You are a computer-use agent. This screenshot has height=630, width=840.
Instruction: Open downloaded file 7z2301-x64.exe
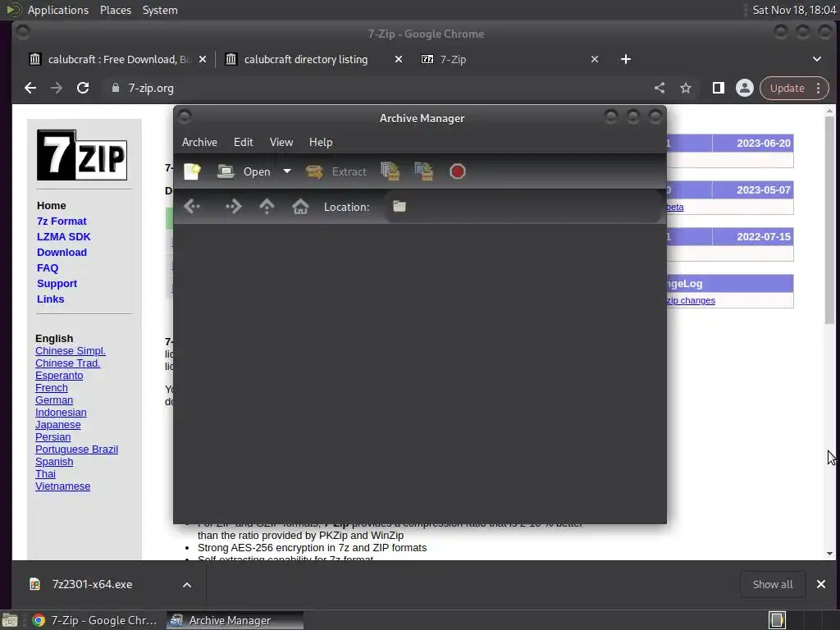click(92, 584)
